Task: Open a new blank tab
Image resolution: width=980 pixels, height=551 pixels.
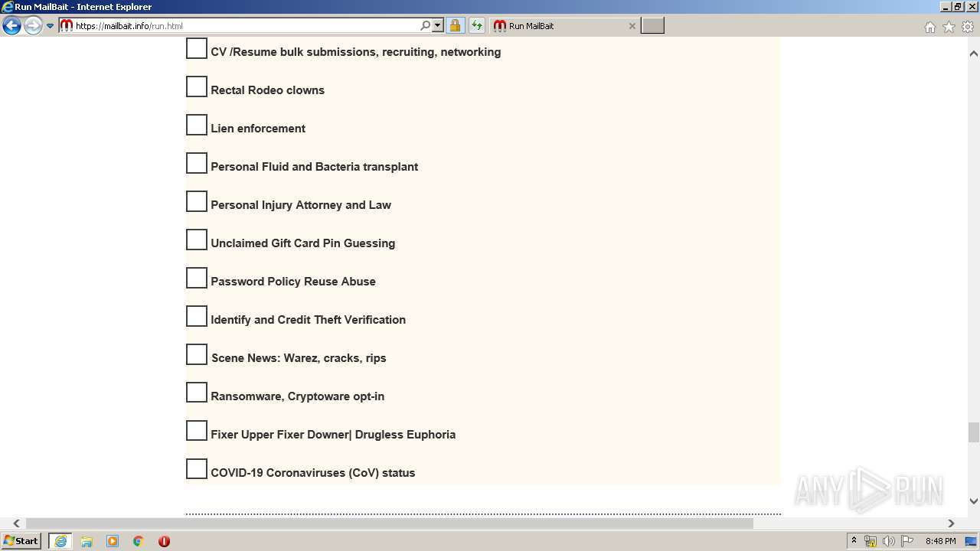Action: pyautogui.click(x=652, y=25)
